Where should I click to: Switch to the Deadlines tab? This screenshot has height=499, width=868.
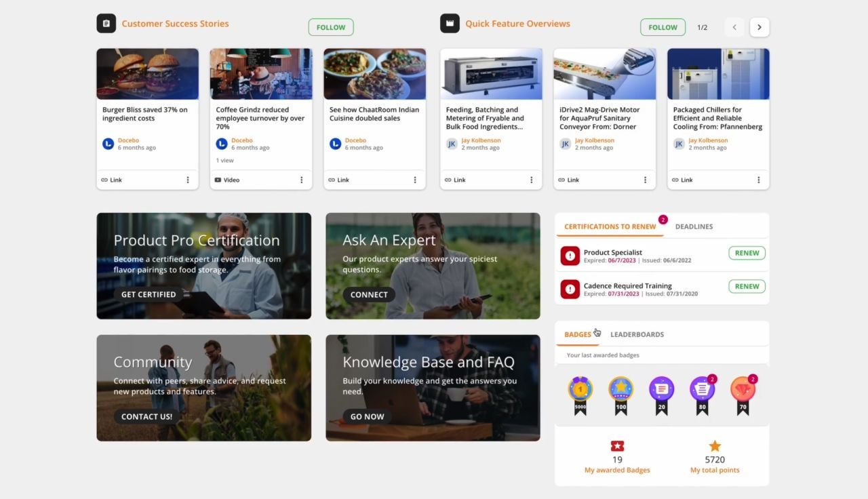694,226
